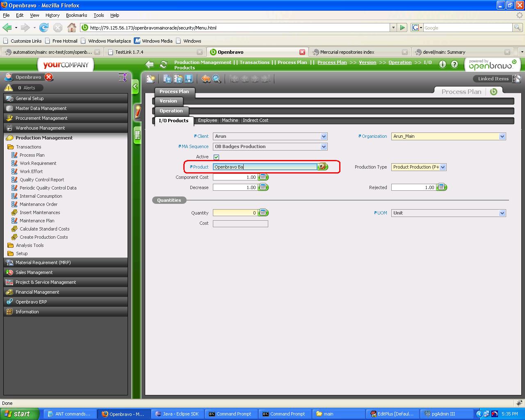Screen dimensions: 525x420
Task: Click the Firefox Home toolbar icon
Action: pos(72,27)
